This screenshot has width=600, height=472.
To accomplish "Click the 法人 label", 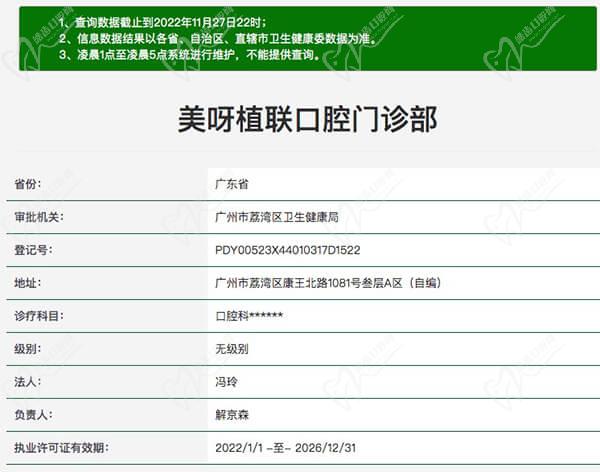I will tap(28, 382).
